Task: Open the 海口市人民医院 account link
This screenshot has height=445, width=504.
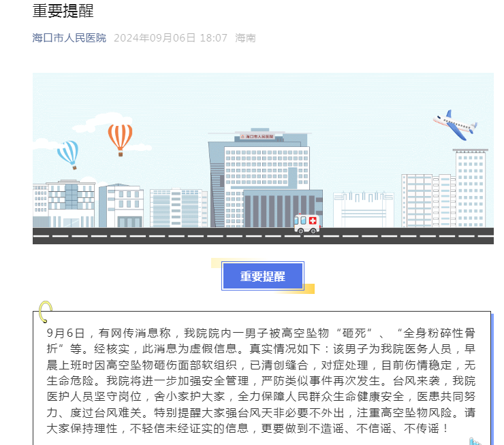Action: coord(69,38)
